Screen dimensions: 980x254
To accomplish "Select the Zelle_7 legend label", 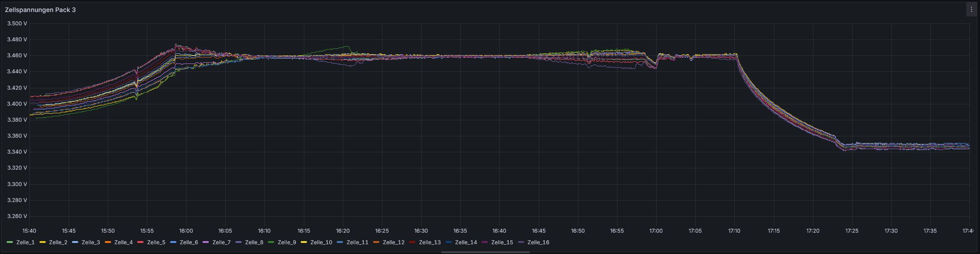I will click(221, 242).
